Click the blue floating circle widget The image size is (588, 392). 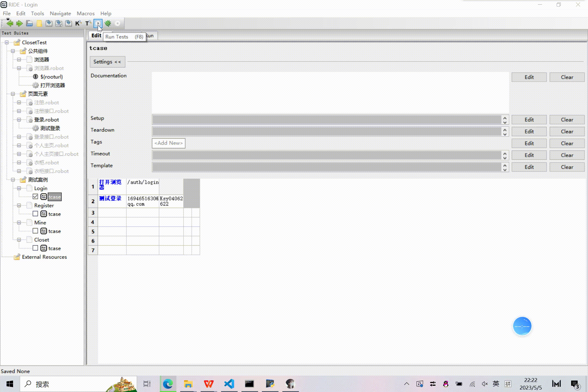coord(522,326)
